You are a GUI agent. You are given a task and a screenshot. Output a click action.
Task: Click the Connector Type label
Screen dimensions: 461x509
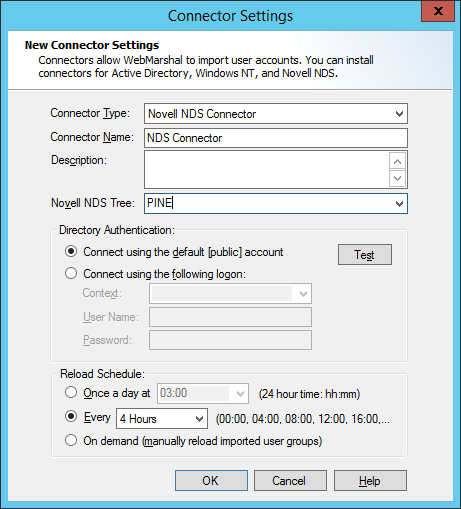point(90,113)
